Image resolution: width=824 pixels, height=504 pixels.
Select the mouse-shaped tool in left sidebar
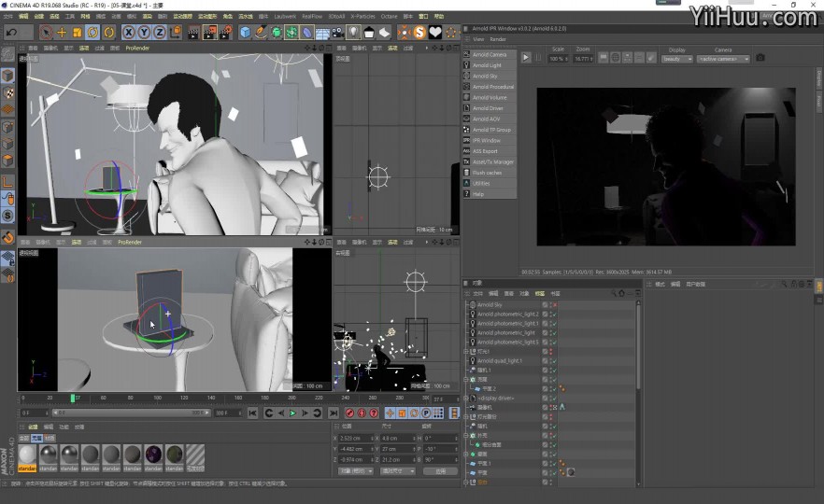[x=7, y=199]
